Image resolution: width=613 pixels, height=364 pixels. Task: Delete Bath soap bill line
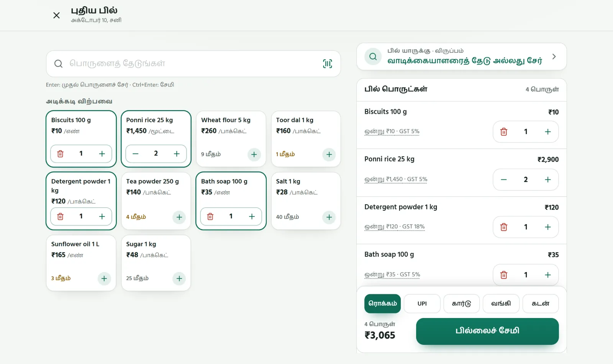[504, 275]
